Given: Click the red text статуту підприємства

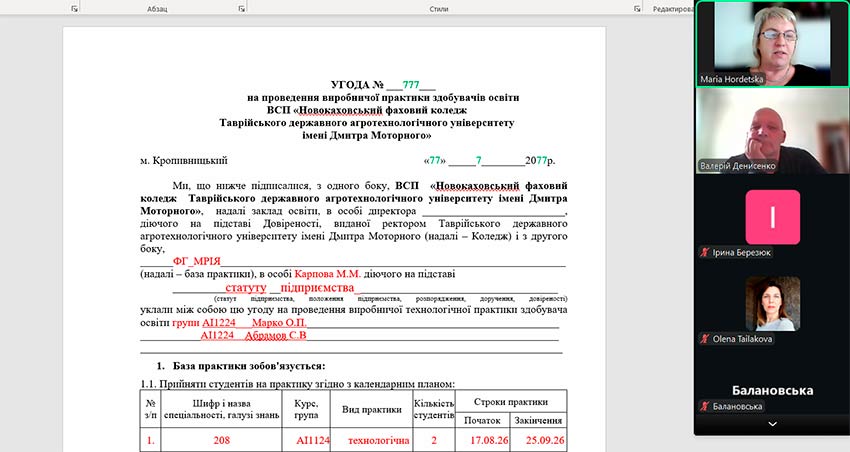Looking at the screenshot, I should tap(289, 288).
